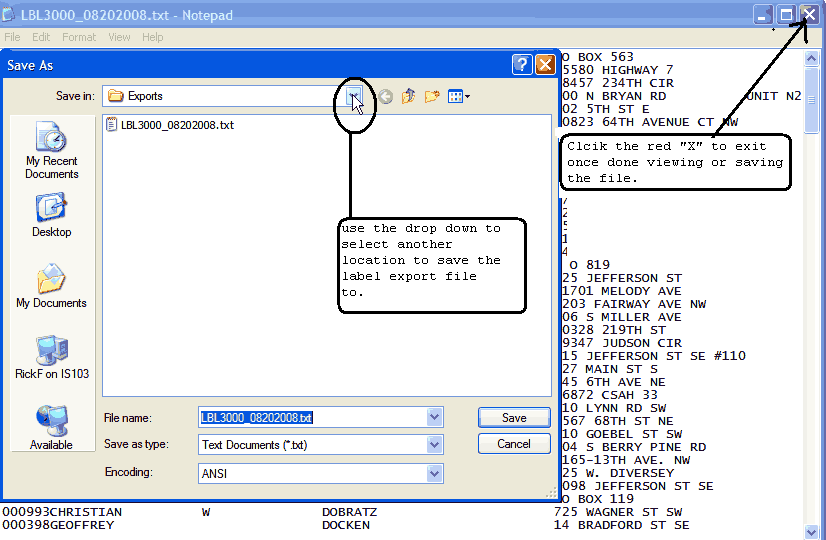Click Notepad's vertical scrollbar up arrow

click(812, 58)
